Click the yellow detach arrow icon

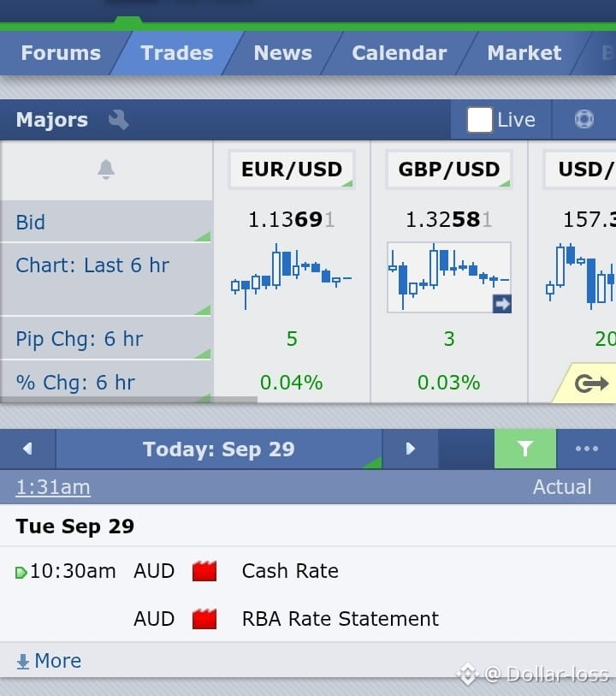click(x=591, y=383)
